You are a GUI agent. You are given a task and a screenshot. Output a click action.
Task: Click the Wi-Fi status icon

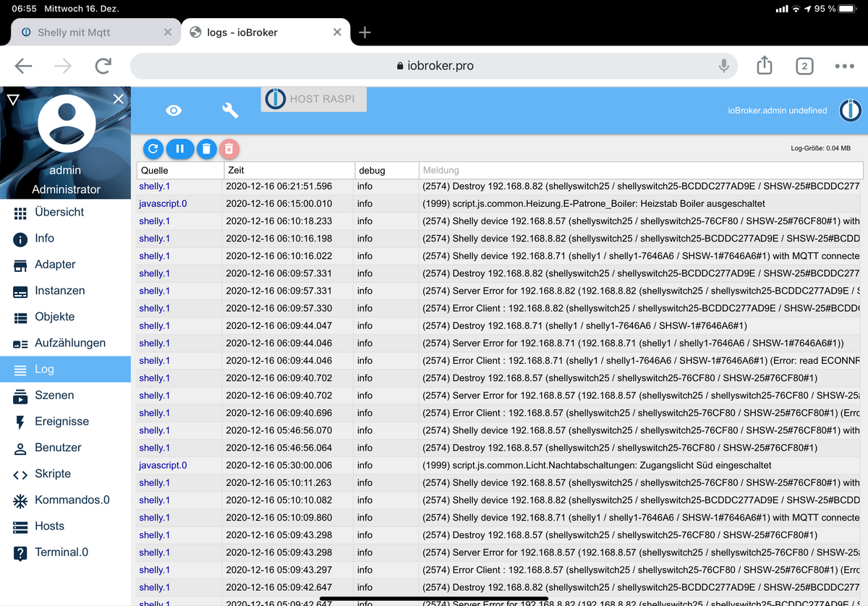tap(796, 9)
